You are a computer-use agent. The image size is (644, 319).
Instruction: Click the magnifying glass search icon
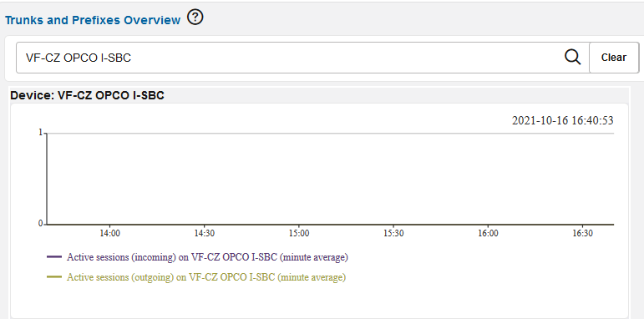(x=572, y=57)
